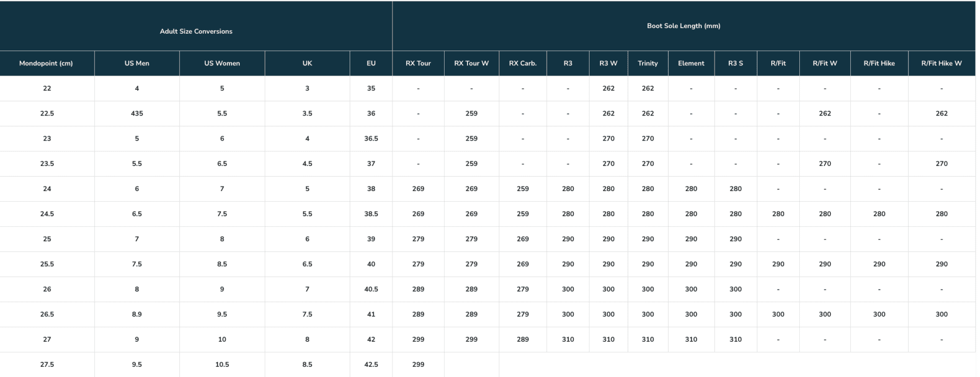The height and width of the screenshot is (377, 980).
Task: Click the RX Carb. column header
Action: pyautogui.click(x=523, y=63)
